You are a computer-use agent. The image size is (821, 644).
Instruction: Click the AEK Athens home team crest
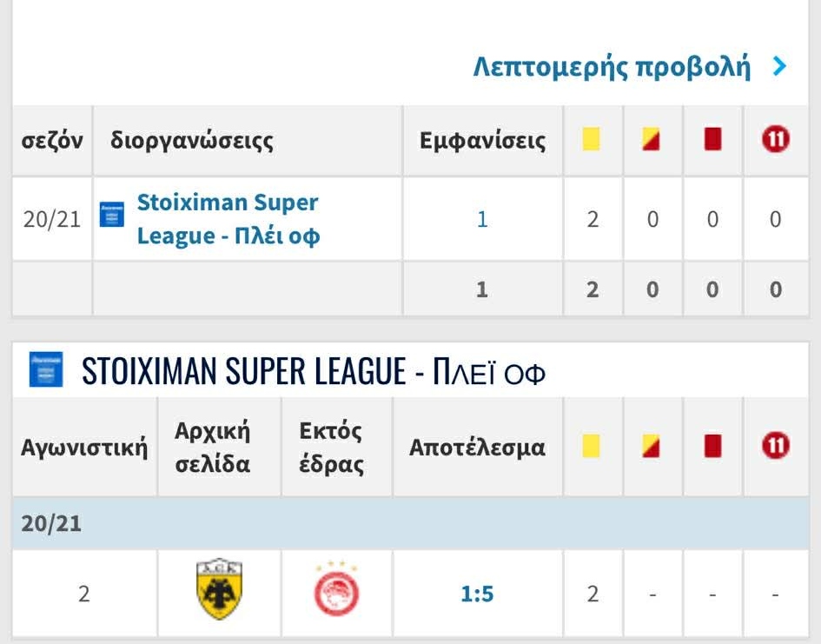219,590
